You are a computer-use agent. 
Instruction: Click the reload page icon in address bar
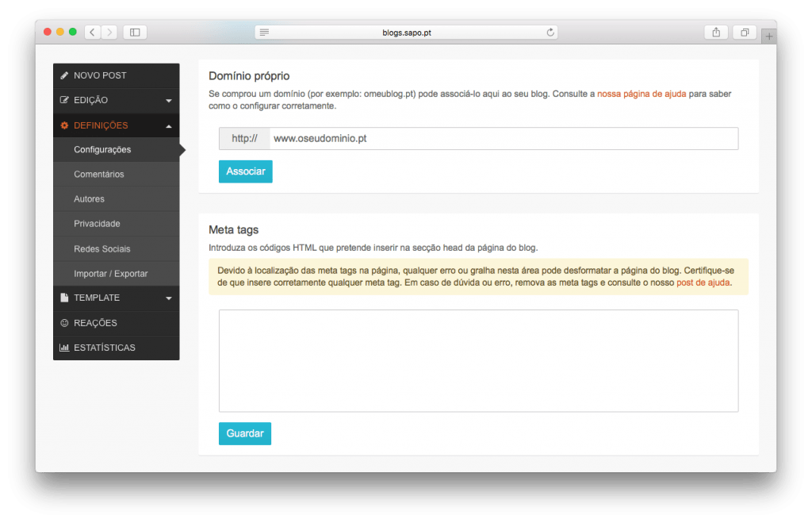coord(550,33)
